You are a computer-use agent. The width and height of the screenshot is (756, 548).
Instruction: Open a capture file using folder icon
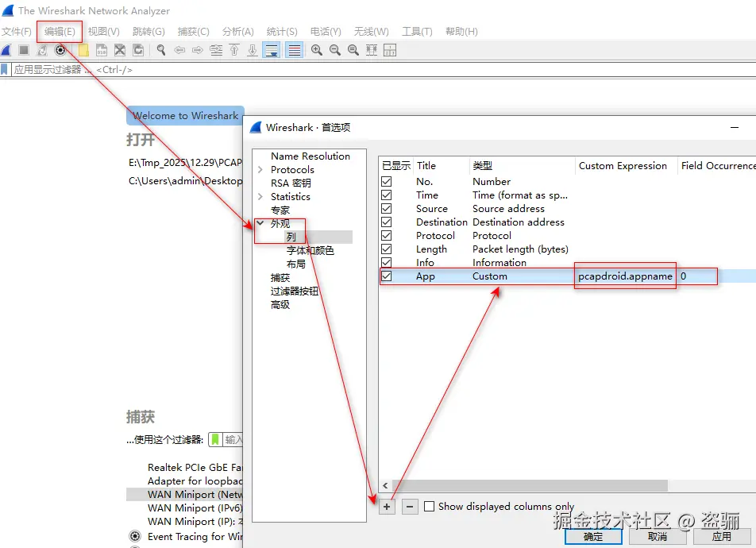pos(83,50)
